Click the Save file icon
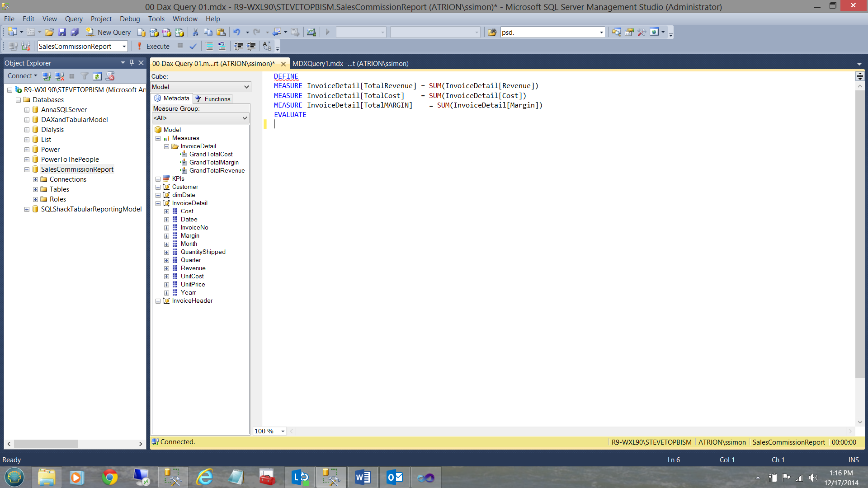The height and width of the screenshot is (488, 868). click(x=62, y=32)
